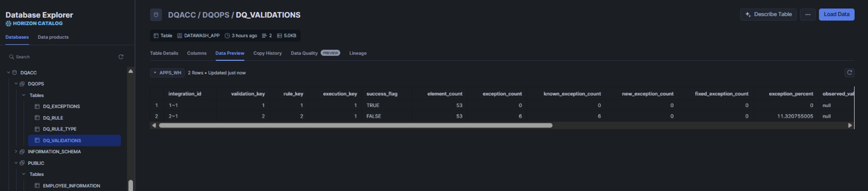Open EMPLOYEE_INFORMATION table in tree
This screenshot has height=191, width=868.
(x=72, y=186)
